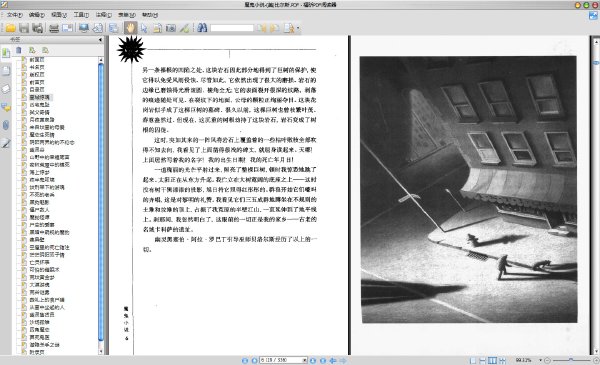The image size is (600, 365).
Task: Select the arrow selection tool
Action: [x=144, y=28]
